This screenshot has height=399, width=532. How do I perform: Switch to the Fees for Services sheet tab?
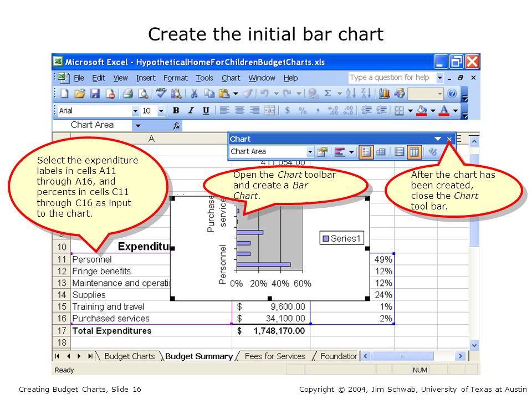(x=275, y=356)
